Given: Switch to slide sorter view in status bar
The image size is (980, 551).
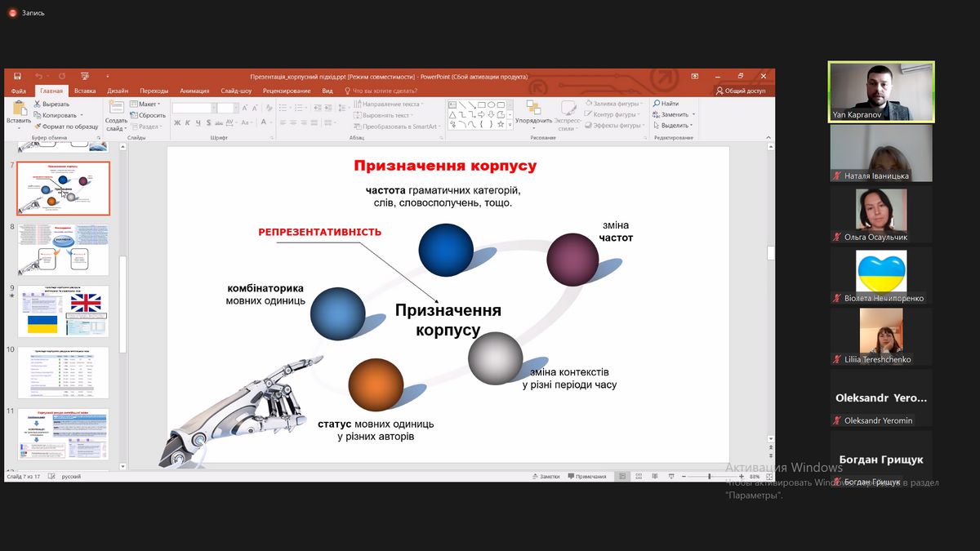Looking at the screenshot, I should [x=638, y=476].
